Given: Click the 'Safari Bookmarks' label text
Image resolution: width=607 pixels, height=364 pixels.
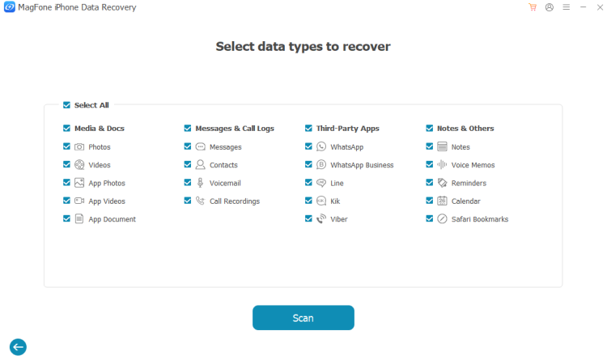Looking at the screenshot, I should click(x=480, y=219).
